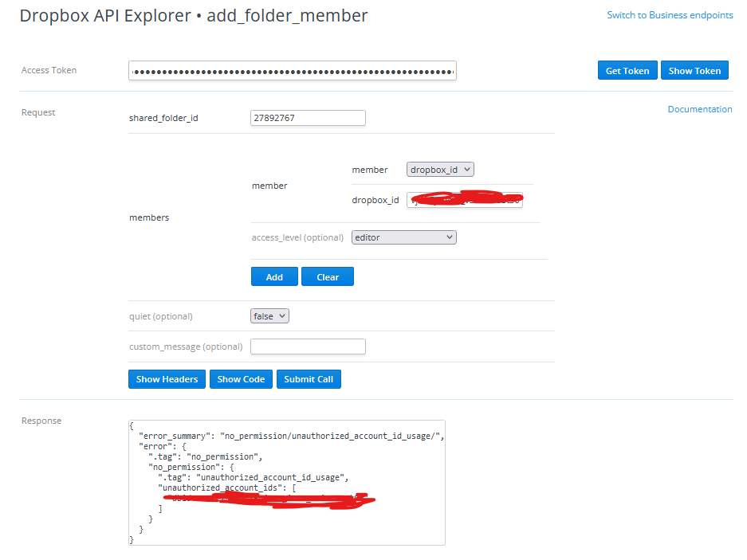
Task: Focus the Access Token field
Action: click(x=292, y=71)
